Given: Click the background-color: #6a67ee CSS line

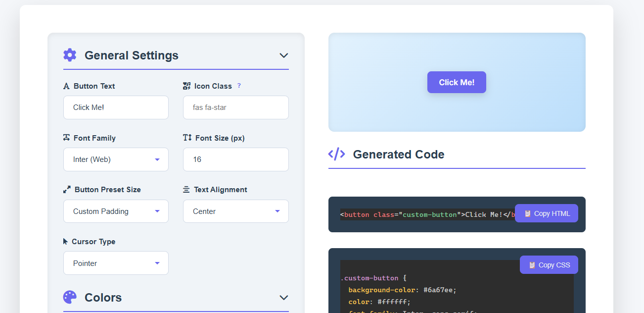Looking at the screenshot, I should click(x=402, y=290).
